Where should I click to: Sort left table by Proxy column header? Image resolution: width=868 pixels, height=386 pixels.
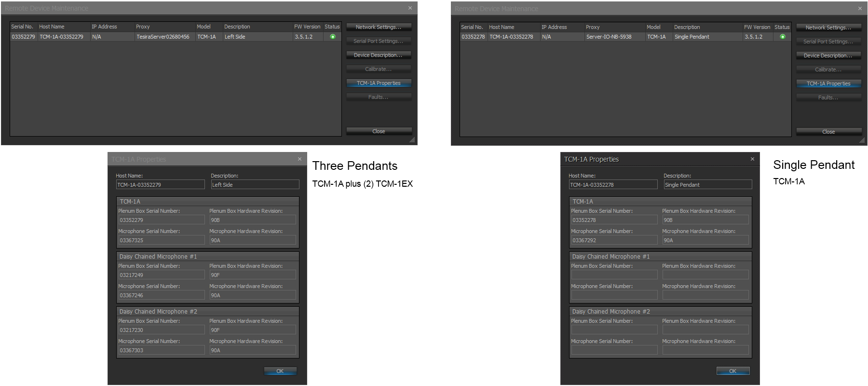[165, 27]
